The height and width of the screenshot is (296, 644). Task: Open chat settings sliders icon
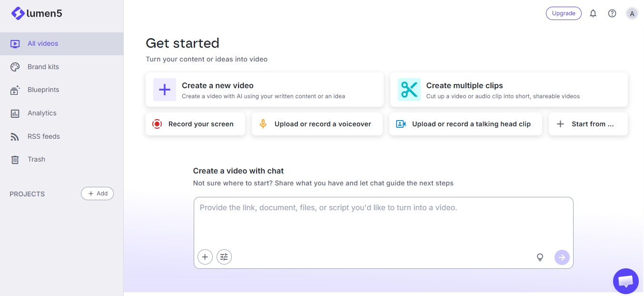tap(224, 257)
